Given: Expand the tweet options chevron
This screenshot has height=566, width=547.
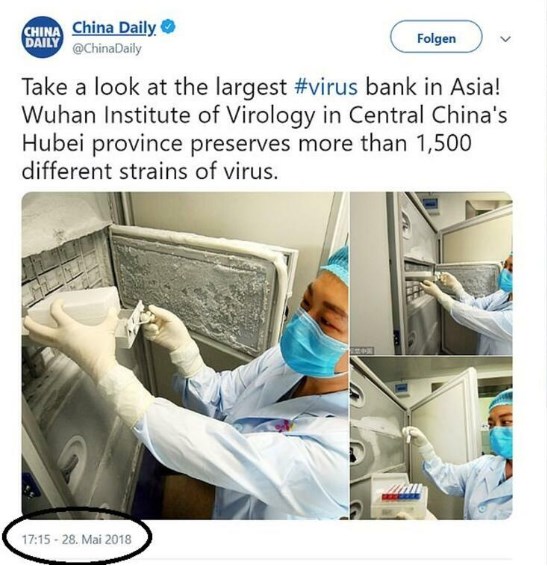Looking at the screenshot, I should 506,39.
